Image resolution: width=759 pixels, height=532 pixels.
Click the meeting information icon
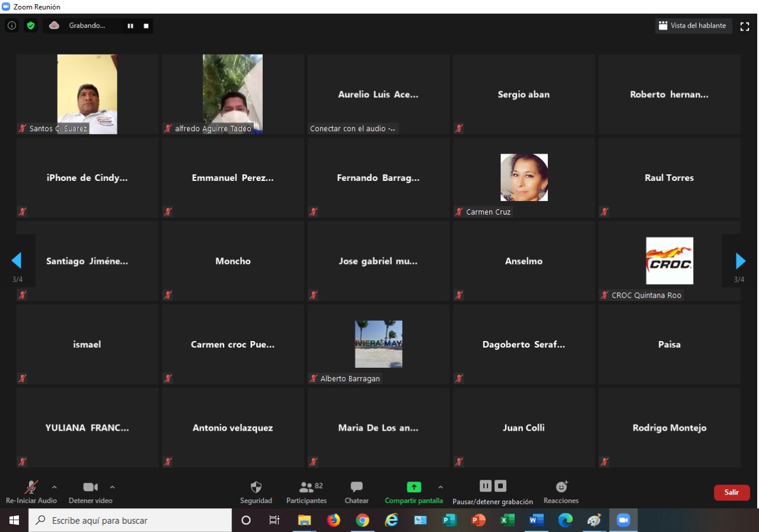click(12, 26)
